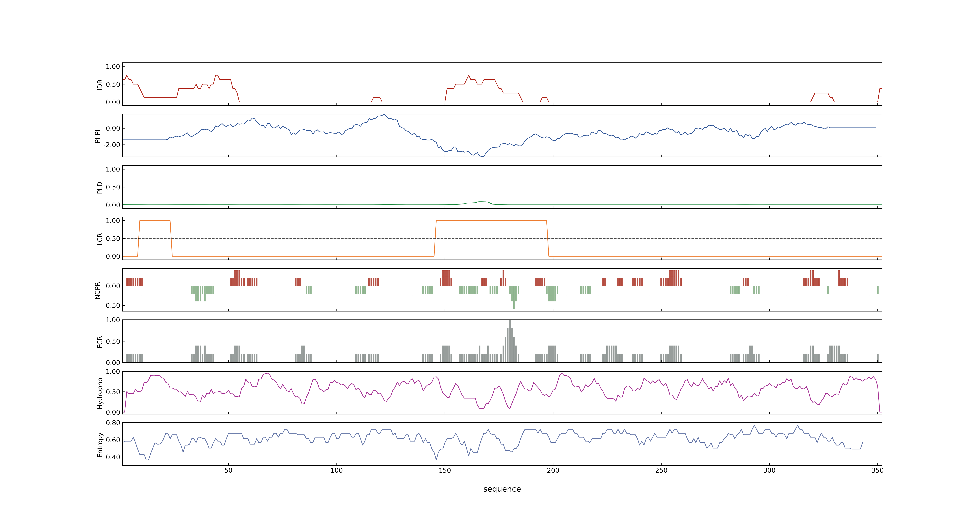The height and width of the screenshot is (523, 980).
Task: Click the 0.00 tick of PLD panel
Action: [x=113, y=205]
